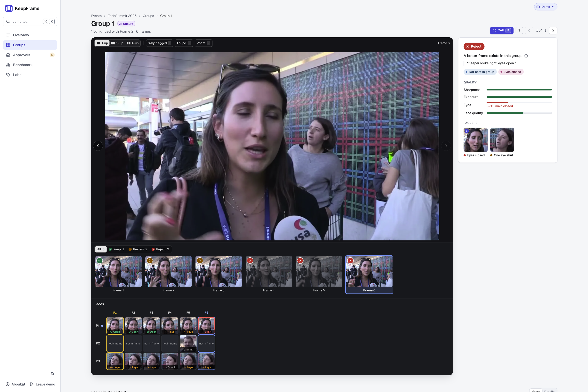
Task: Open the Demo dropdown
Action: coord(546,7)
